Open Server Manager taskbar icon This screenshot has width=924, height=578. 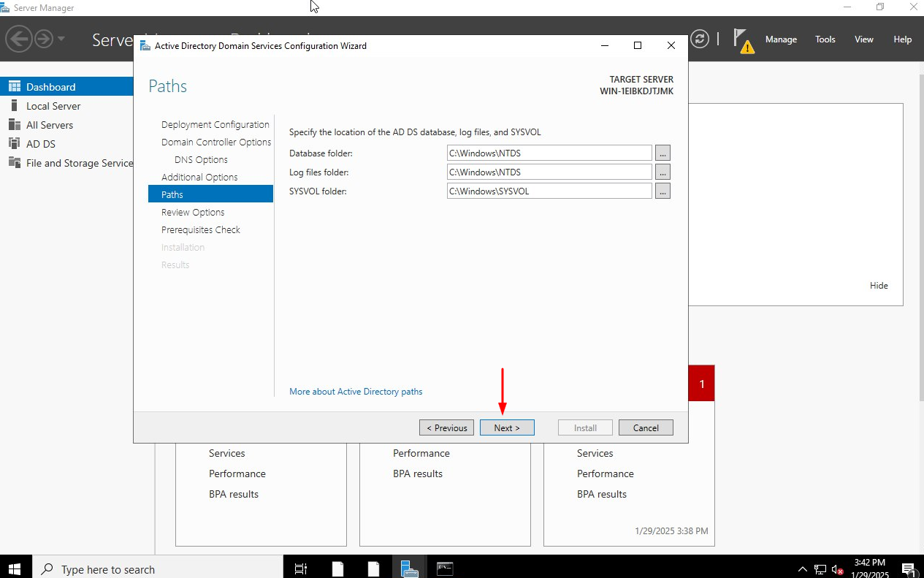[408, 569]
